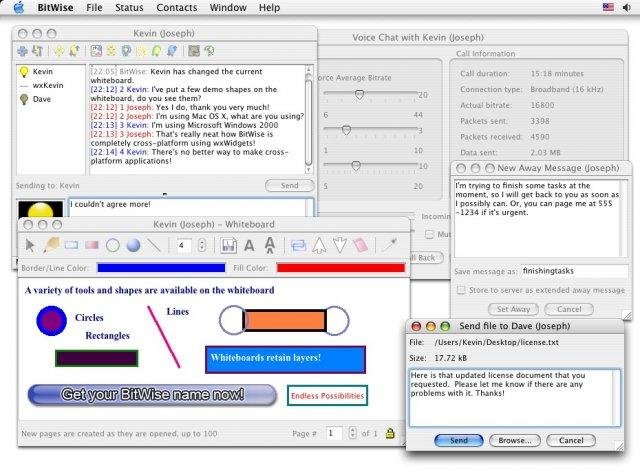Screen dimensions: 640x470
Task: Select the color dropper tool
Action: coord(389,245)
